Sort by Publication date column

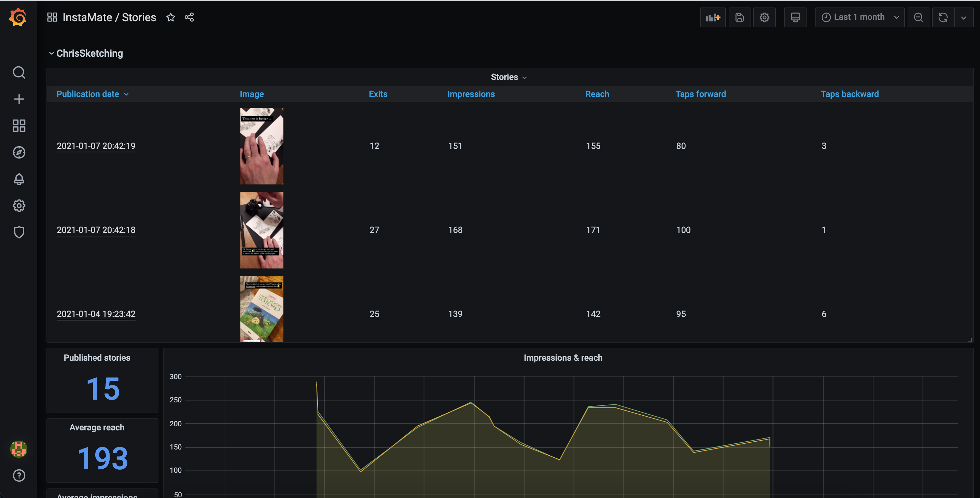pyautogui.click(x=93, y=94)
